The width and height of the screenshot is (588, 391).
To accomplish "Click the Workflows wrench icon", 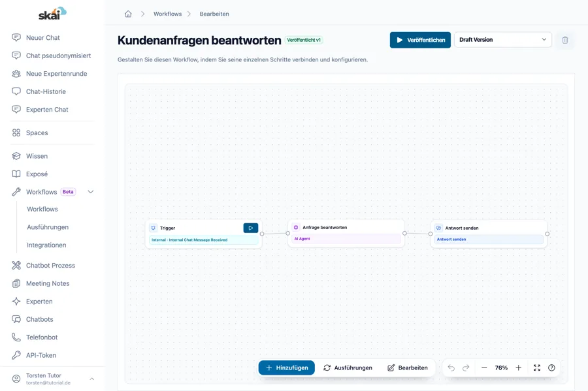I will [16, 192].
